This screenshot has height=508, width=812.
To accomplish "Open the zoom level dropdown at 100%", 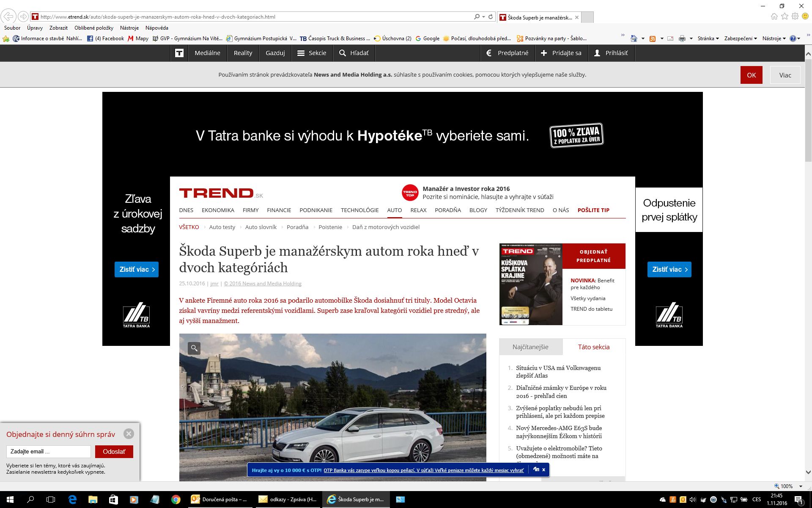I will click(x=801, y=486).
